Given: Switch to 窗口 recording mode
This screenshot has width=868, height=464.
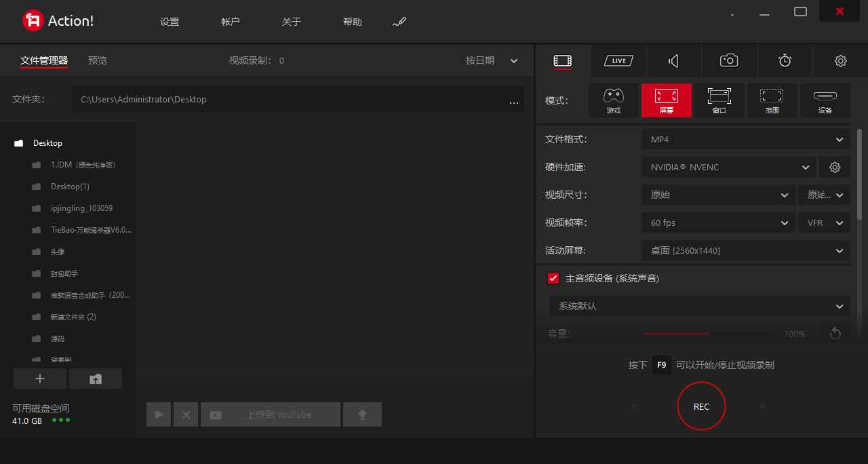Looking at the screenshot, I should point(719,100).
